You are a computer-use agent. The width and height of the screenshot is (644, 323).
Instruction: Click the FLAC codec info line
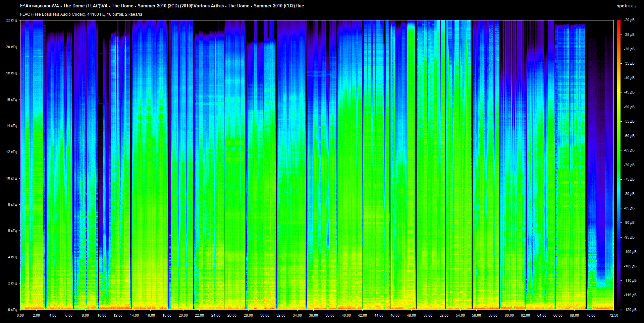81,14
